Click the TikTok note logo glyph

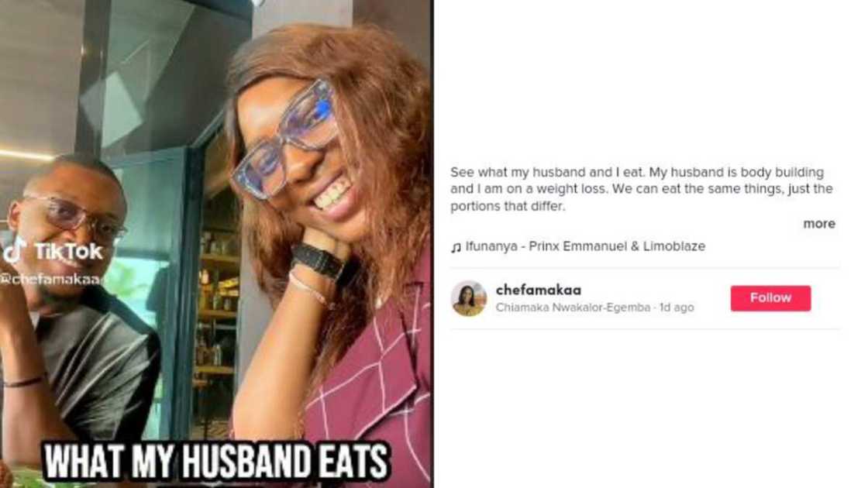pos(15,251)
